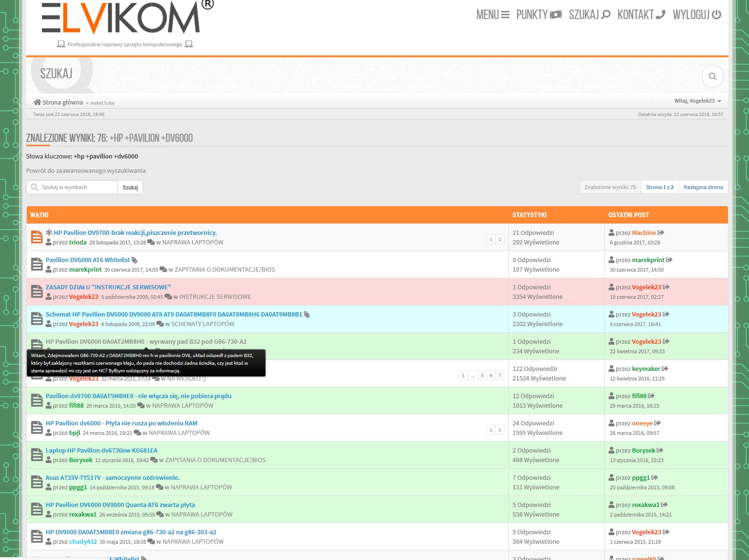Open Powrót do zaawansowanego wyszukiwania link
This screenshot has height=560, width=749.
(x=86, y=170)
